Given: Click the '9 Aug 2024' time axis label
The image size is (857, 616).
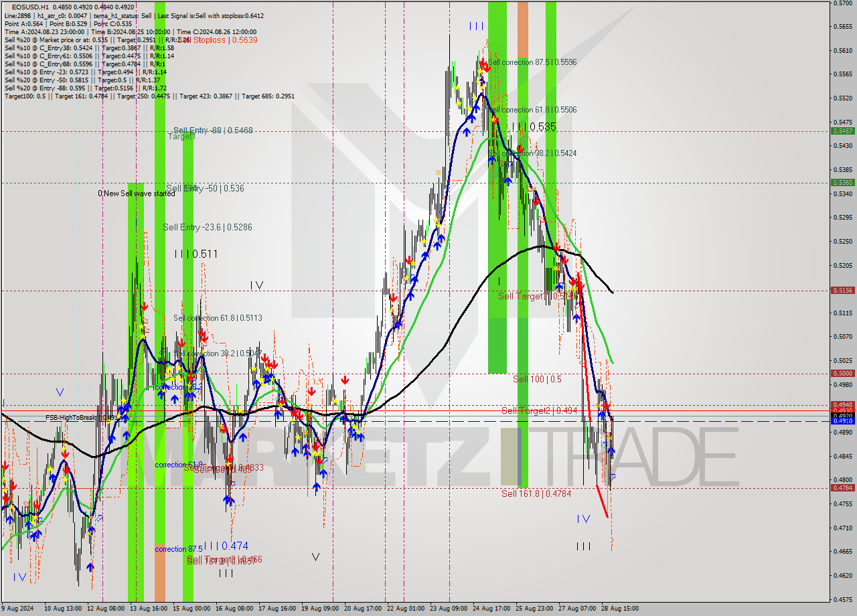Looking at the screenshot, I should [x=16, y=609].
